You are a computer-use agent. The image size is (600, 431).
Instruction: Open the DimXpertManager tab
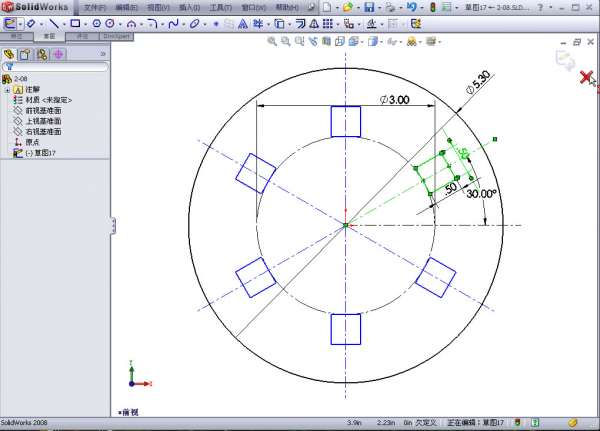pyautogui.click(x=59, y=54)
